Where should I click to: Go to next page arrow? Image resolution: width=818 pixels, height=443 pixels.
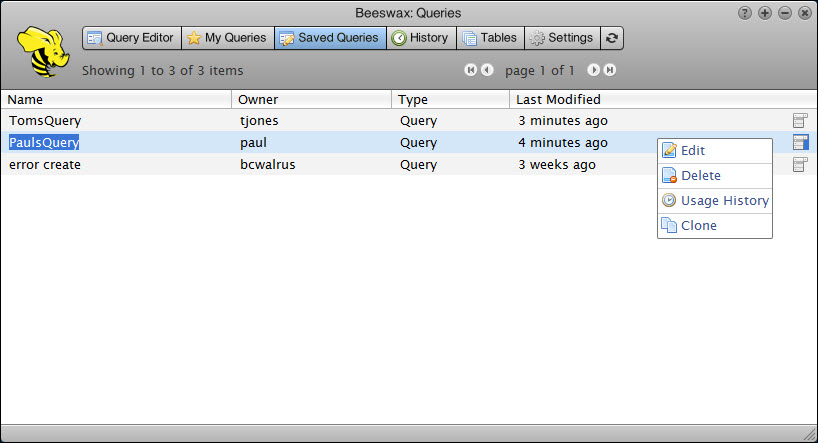pos(593,70)
